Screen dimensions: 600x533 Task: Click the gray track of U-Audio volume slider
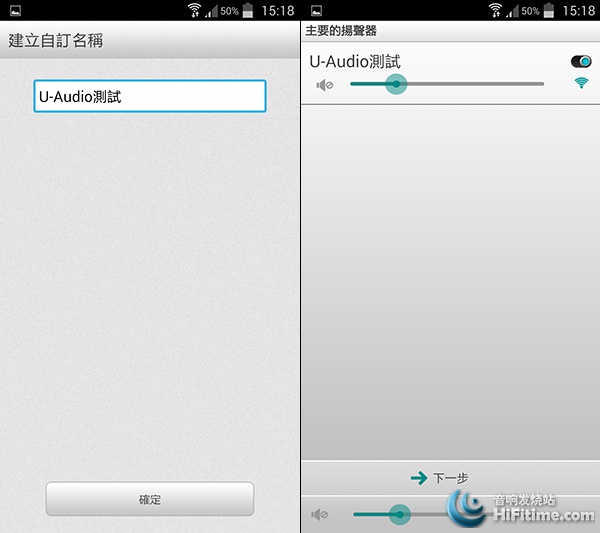[474, 84]
